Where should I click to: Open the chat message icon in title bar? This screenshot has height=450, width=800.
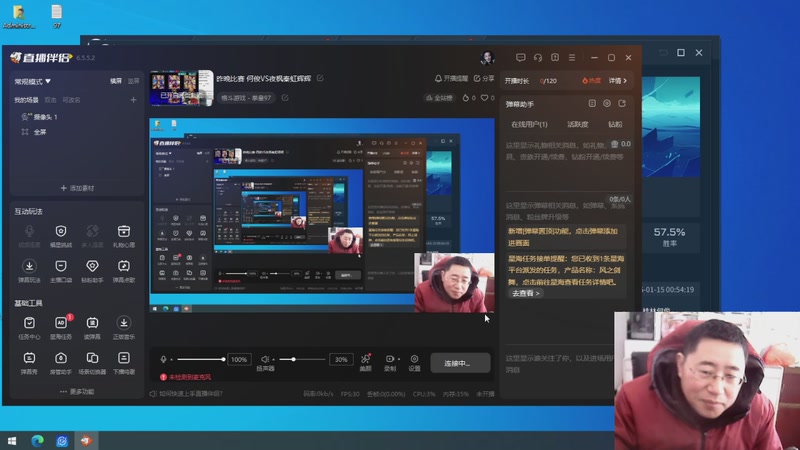click(520, 58)
